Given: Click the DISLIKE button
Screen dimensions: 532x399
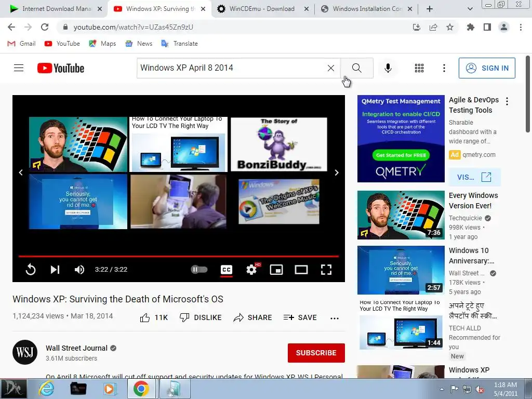Looking at the screenshot, I should click(201, 317).
